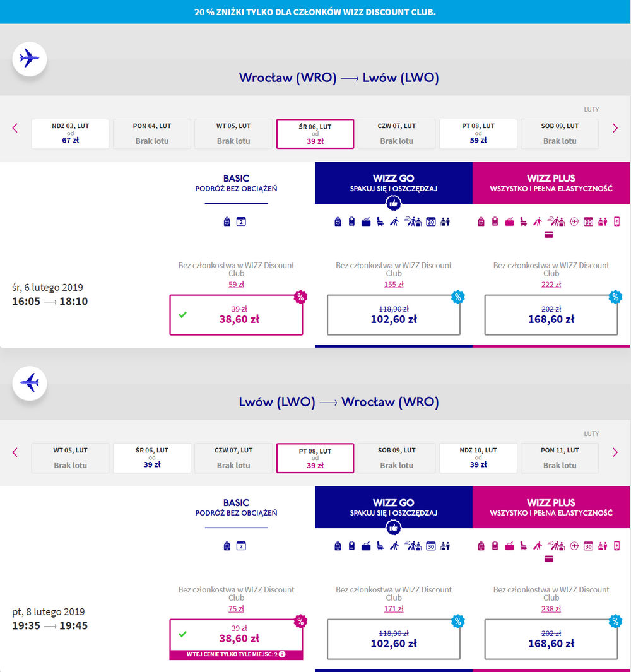Click return non-member price 75 zł link

(x=236, y=609)
